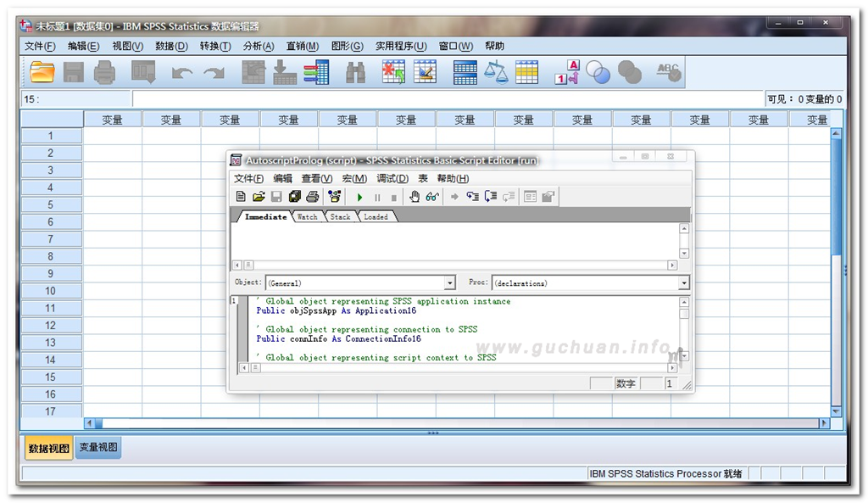The image size is (868, 503).
Task: Switch to the Watch tab
Action: [307, 217]
